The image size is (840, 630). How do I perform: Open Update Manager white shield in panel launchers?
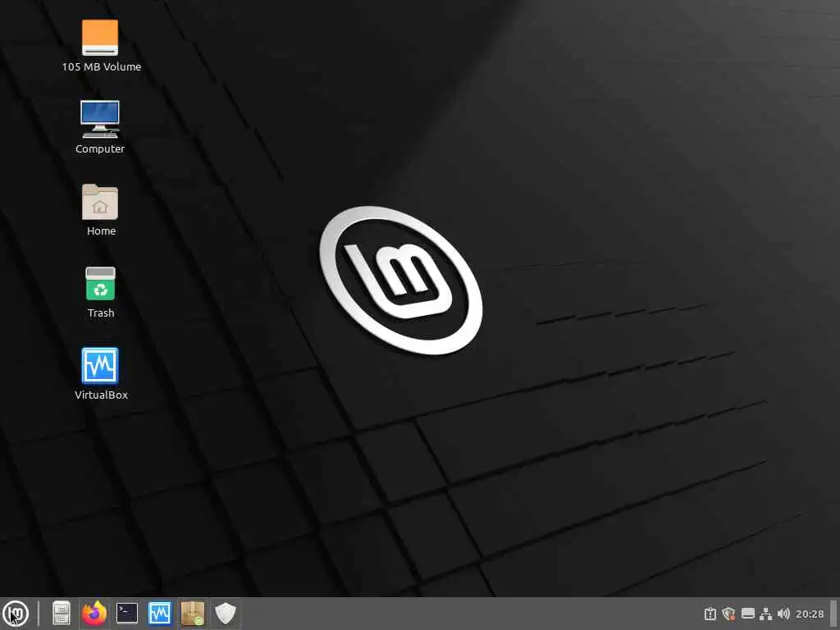(225, 614)
